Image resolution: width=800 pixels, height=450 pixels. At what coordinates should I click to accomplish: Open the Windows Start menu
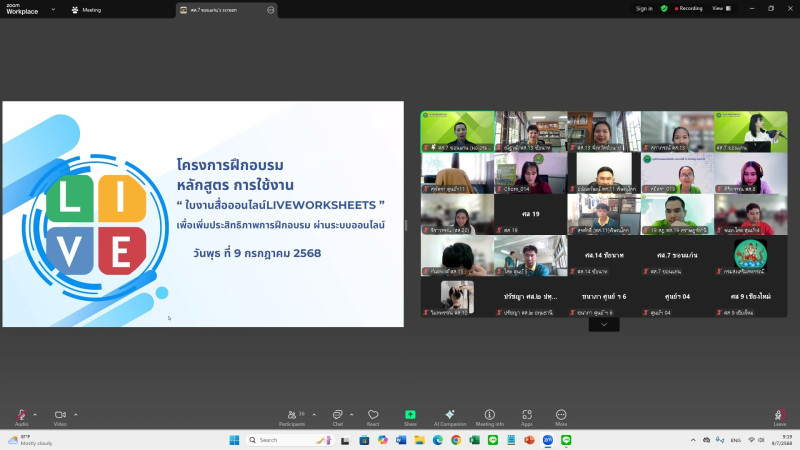(x=234, y=440)
